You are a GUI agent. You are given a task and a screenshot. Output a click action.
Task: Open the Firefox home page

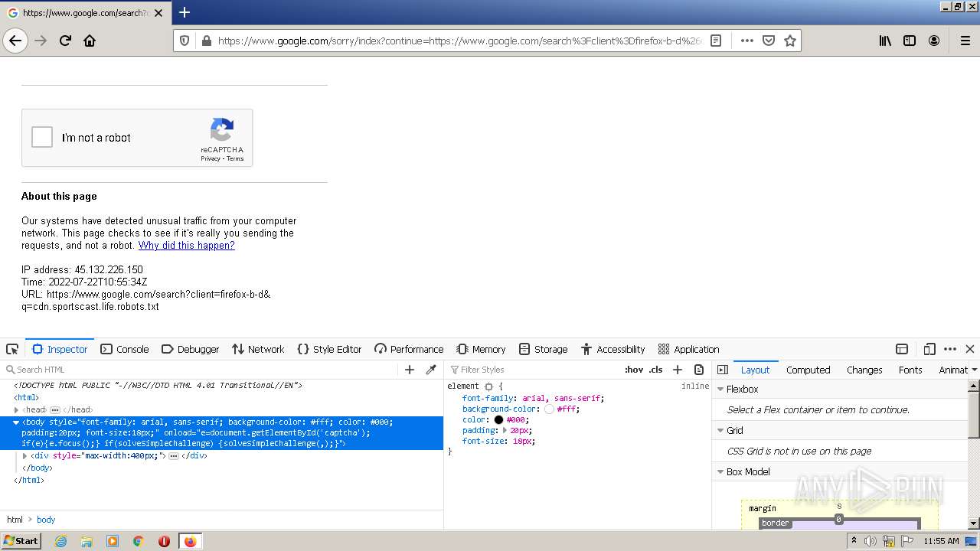[90, 41]
